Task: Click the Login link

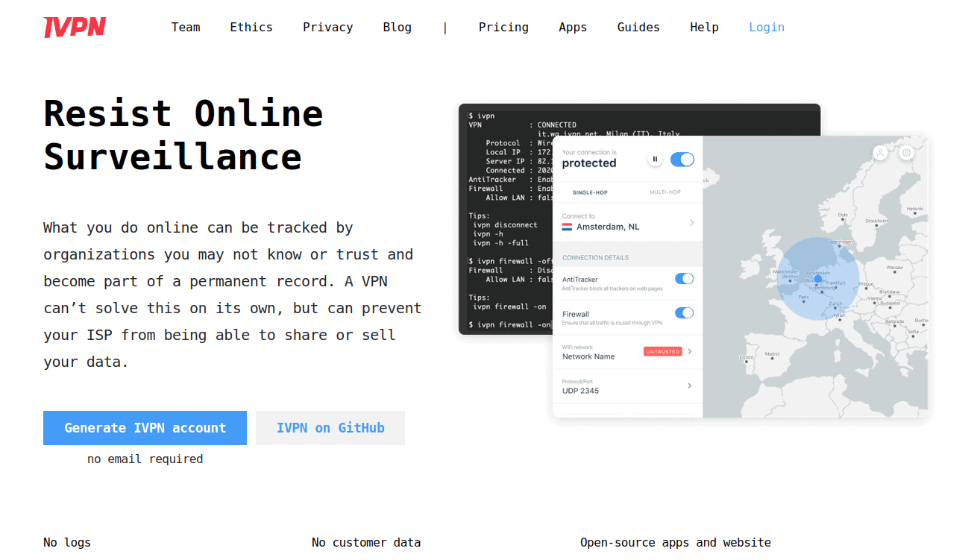Action: click(x=767, y=27)
